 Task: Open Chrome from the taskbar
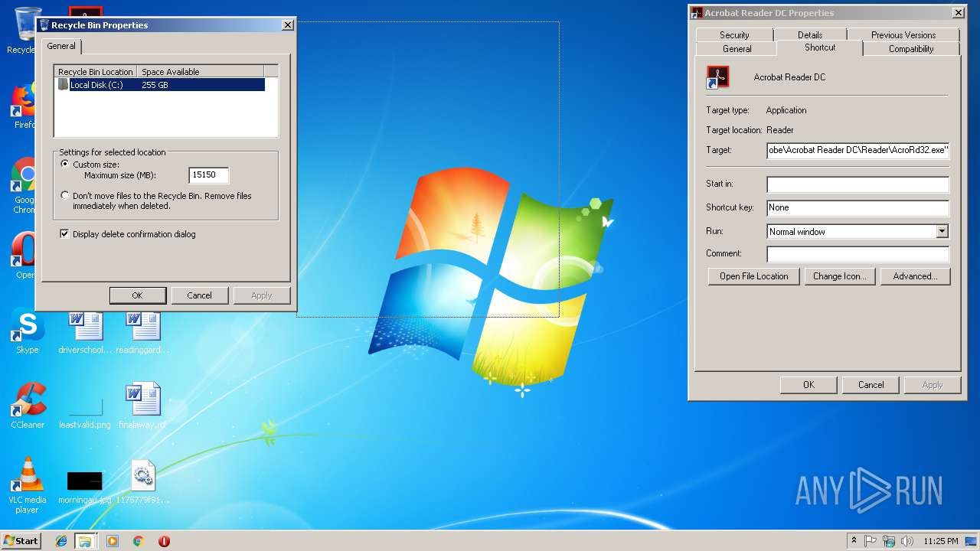(x=139, y=541)
